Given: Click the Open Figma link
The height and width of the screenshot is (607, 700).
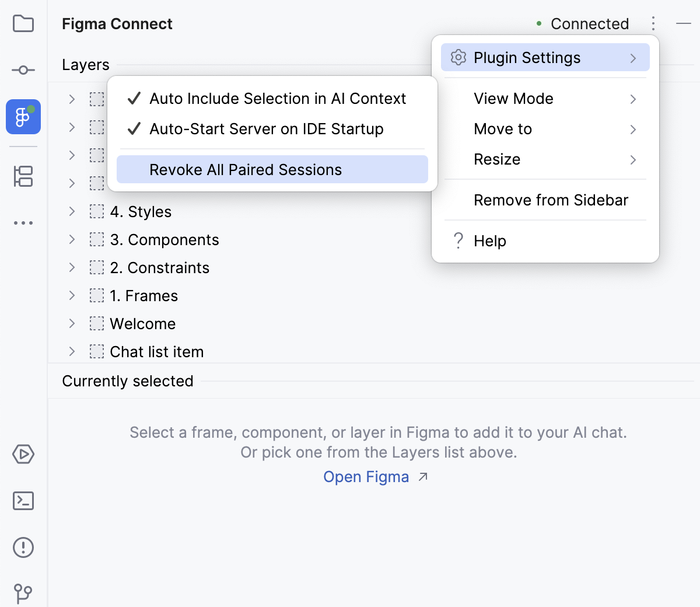Looking at the screenshot, I should (x=366, y=477).
